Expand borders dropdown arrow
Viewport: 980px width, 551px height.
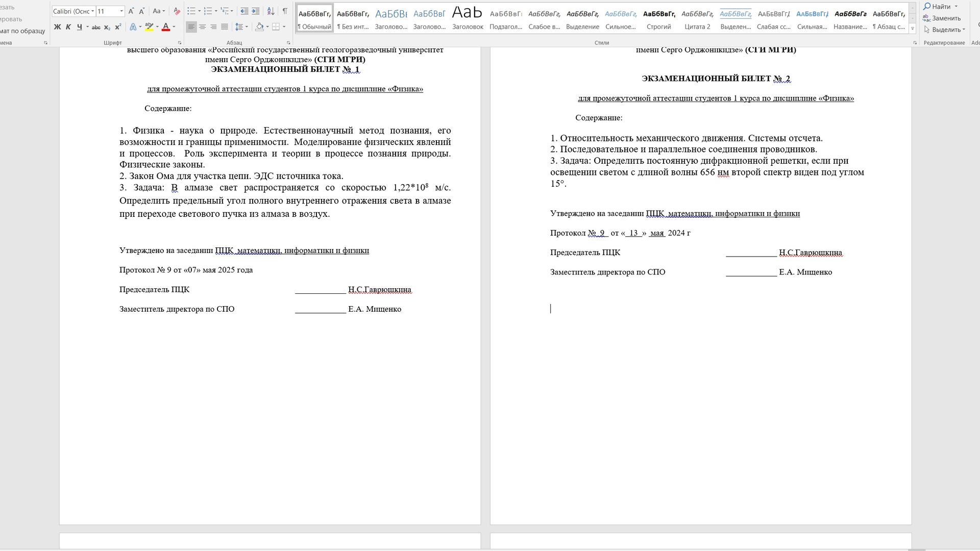pos(284,27)
